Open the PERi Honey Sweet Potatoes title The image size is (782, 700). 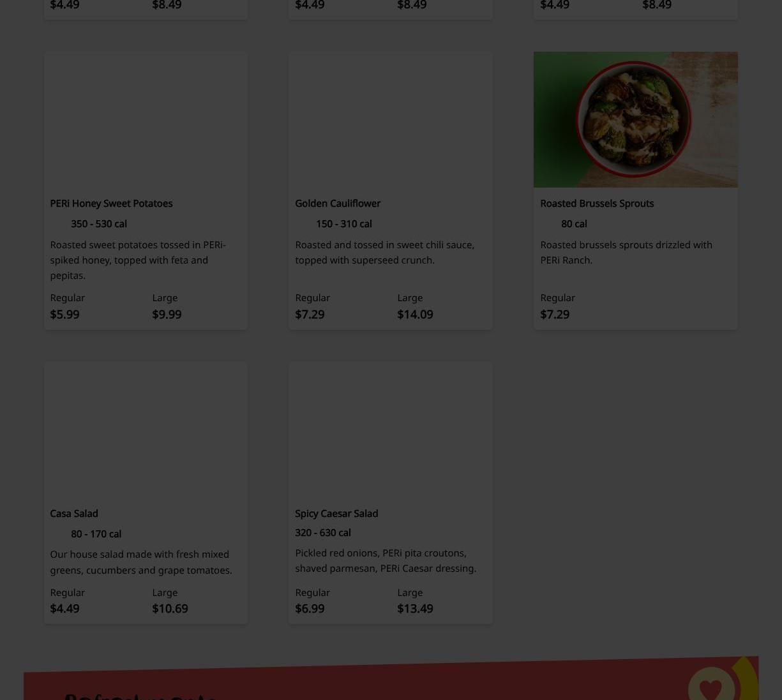pos(111,203)
